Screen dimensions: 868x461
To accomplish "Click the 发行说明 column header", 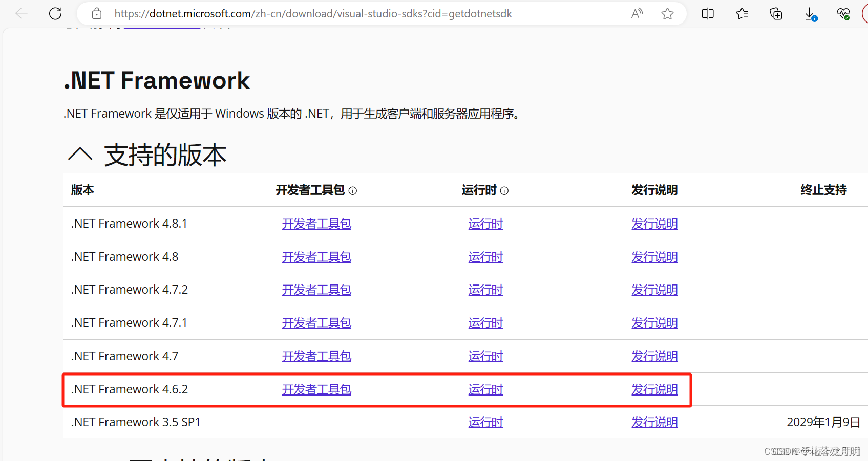I will click(x=654, y=190).
